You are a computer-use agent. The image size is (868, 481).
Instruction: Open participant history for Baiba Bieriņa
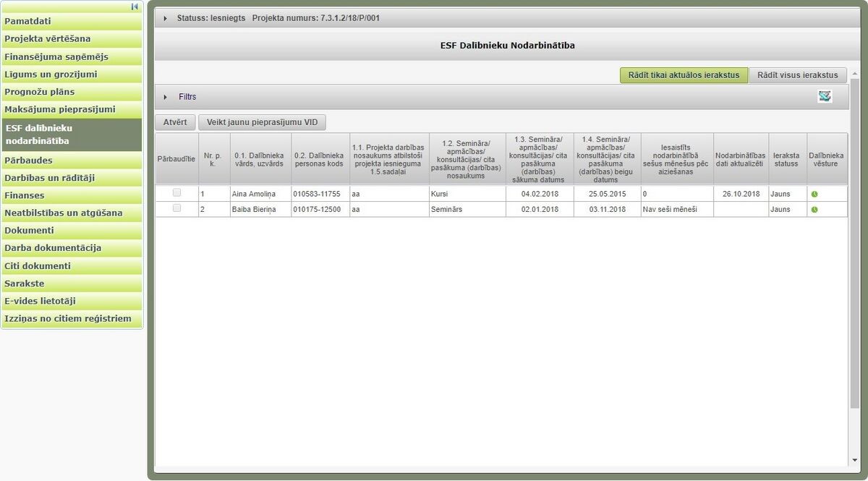[814, 210]
